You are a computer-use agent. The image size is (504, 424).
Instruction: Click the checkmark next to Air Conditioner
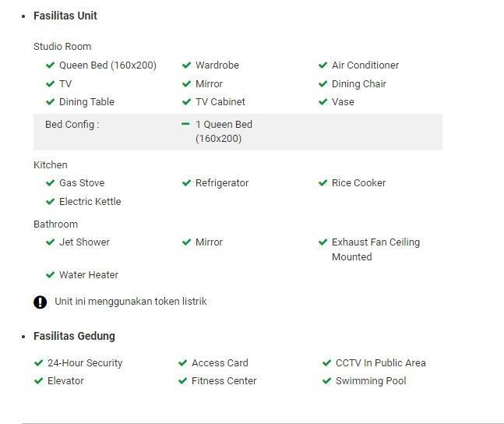(x=323, y=65)
